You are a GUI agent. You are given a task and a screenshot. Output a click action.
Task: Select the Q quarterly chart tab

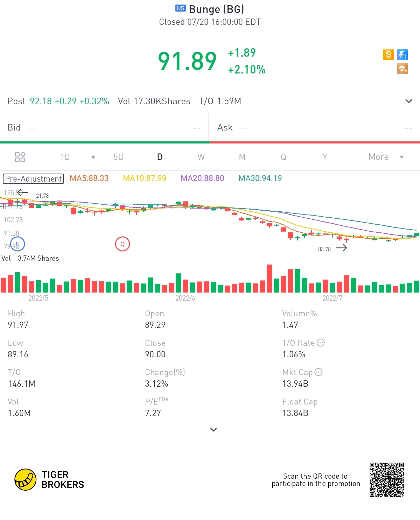coord(283,157)
